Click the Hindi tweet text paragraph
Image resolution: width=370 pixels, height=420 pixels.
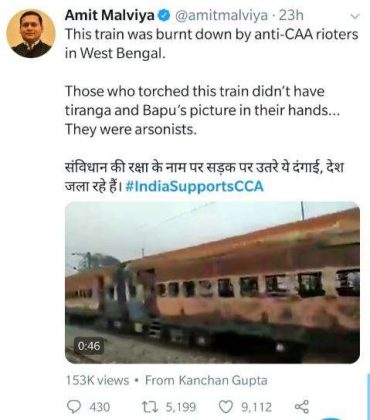click(204, 176)
